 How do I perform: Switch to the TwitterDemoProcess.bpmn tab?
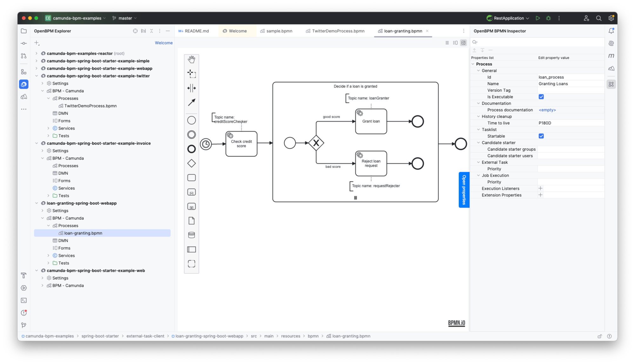tap(335, 31)
